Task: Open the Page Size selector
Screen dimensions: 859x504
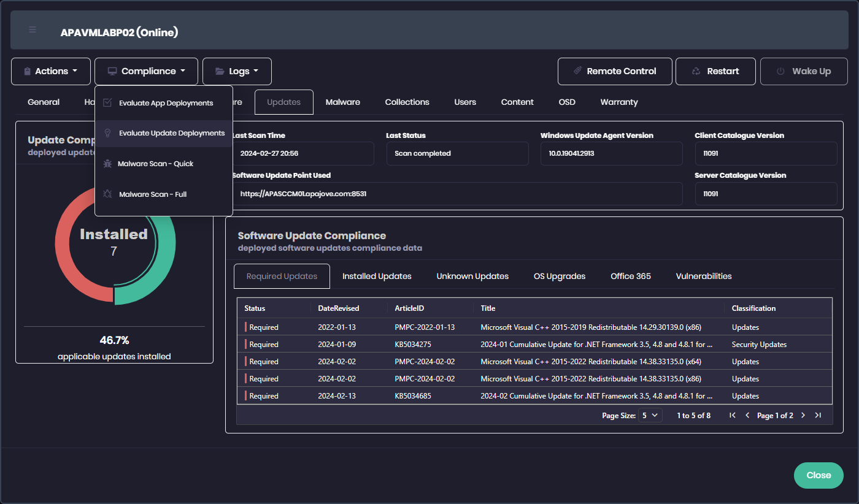Action: [x=650, y=416]
